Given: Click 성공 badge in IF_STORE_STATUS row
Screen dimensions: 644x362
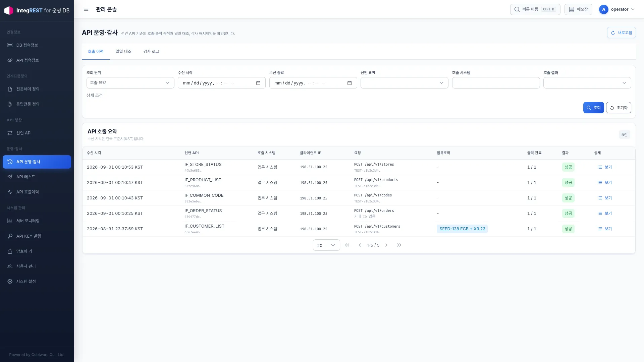Looking at the screenshot, I should pyautogui.click(x=568, y=167).
